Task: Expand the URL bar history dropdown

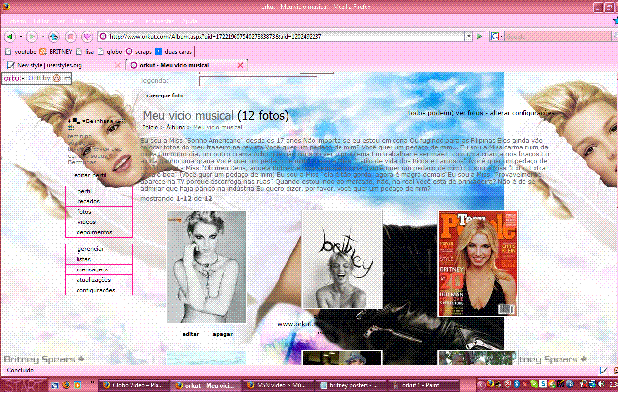Action: tap(469, 36)
